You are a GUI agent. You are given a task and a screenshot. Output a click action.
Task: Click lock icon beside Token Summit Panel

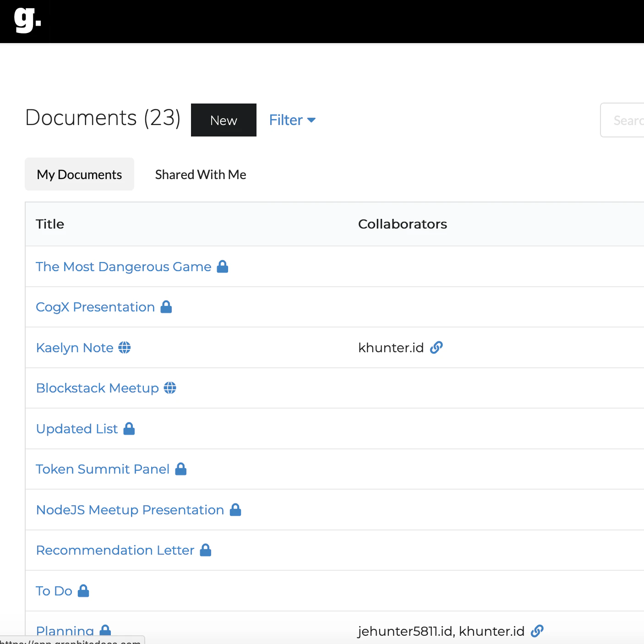point(181,469)
